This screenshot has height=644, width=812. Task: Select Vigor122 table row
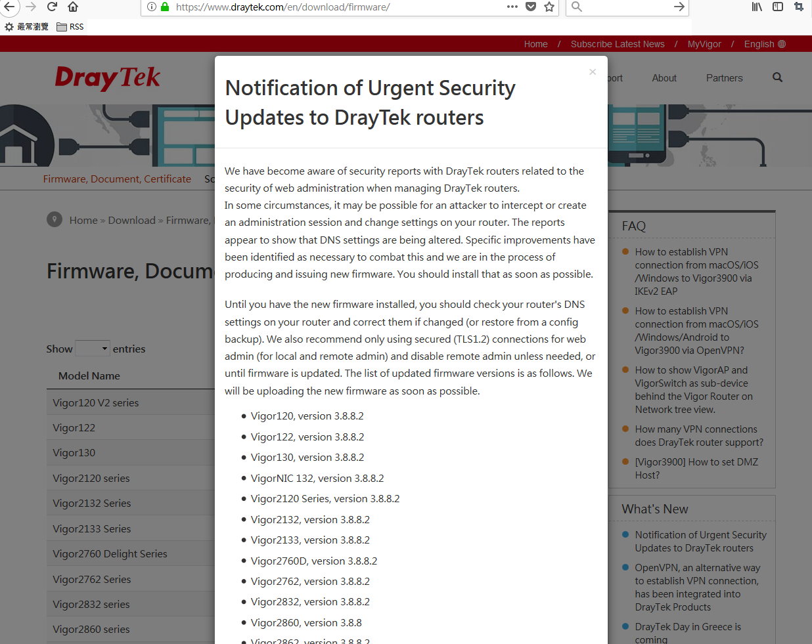click(x=131, y=427)
